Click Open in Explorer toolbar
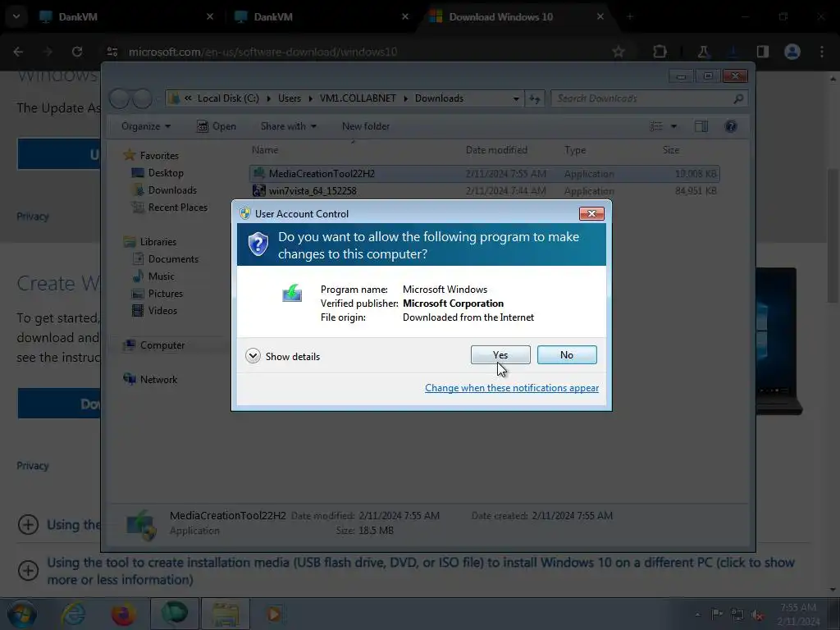Screen dimensions: 840x630 217,126
